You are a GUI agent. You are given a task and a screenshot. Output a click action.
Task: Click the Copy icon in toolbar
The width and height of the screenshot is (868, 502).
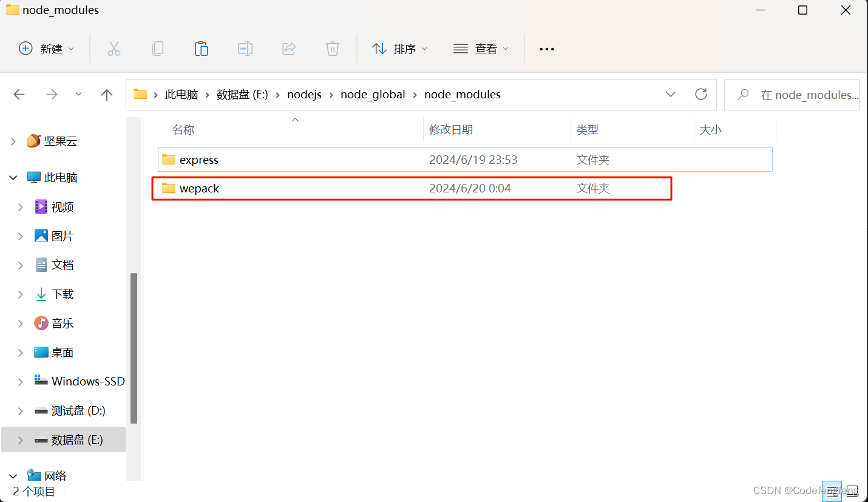click(158, 49)
